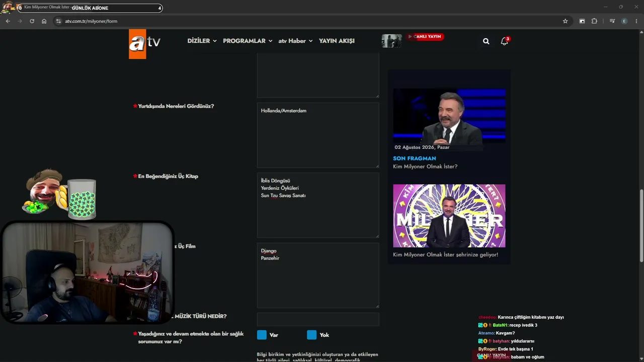Bookmark this page with the star icon
644x362 pixels.
[565, 21]
